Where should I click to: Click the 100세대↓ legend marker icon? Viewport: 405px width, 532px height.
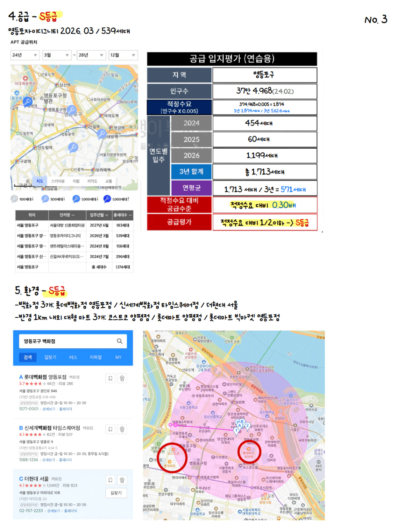(x=14, y=199)
